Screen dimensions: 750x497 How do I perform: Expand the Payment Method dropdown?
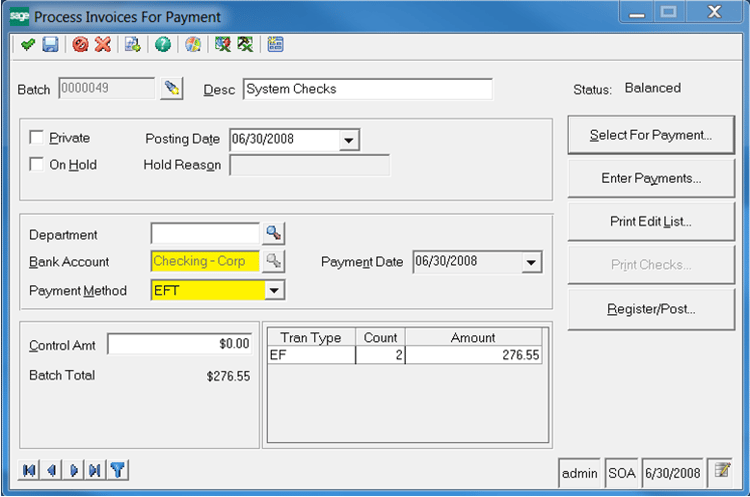point(275,291)
